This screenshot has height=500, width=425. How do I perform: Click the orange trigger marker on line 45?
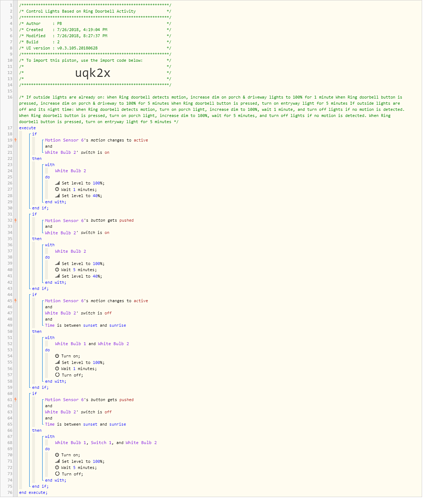click(x=15, y=301)
